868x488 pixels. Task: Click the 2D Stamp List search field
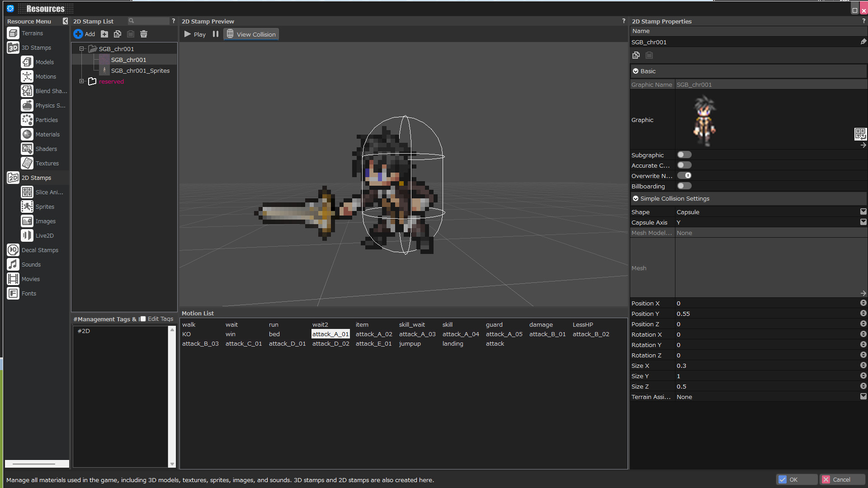(148, 21)
